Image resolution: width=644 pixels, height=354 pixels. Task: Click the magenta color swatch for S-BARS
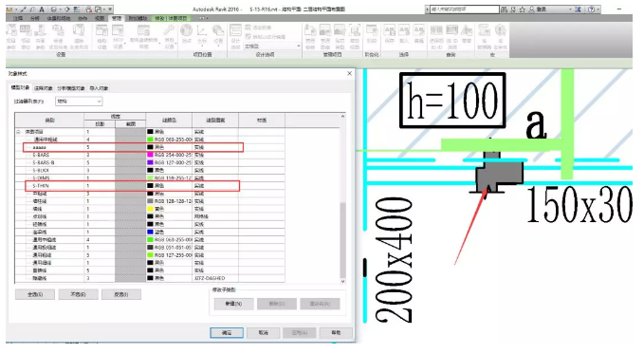pos(150,155)
